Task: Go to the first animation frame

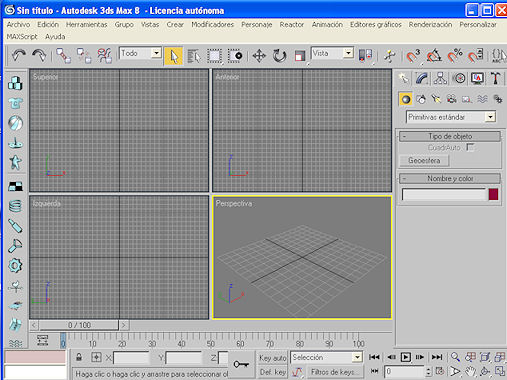Action: pos(374,357)
